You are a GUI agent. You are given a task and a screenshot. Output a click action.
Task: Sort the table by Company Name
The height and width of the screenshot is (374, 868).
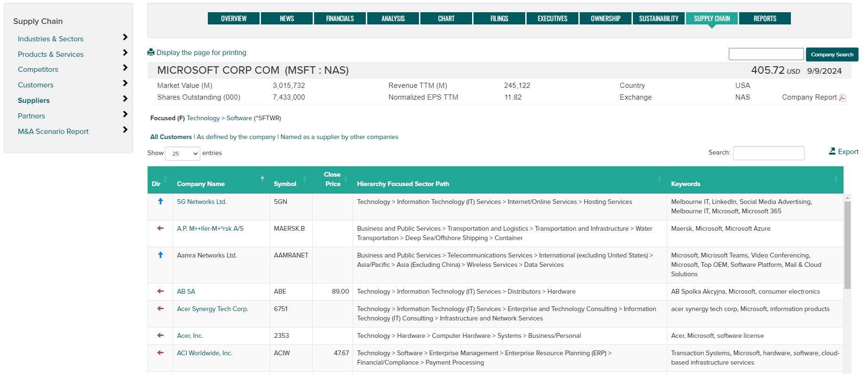click(262, 179)
